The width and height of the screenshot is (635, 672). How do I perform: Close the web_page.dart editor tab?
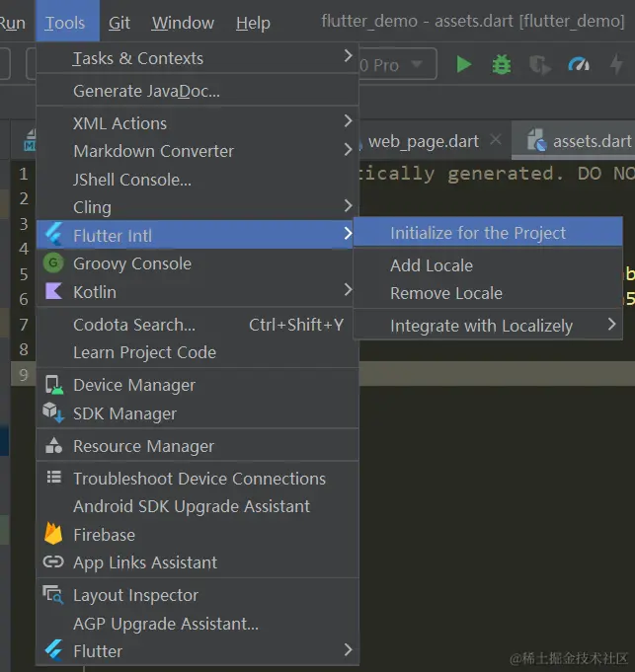coord(496,139)
